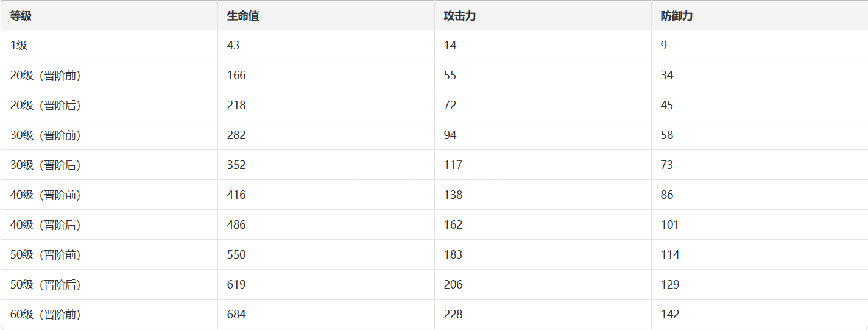Click the attack value 138
This screenshot has width=868, height=330.
pos(453,195)
